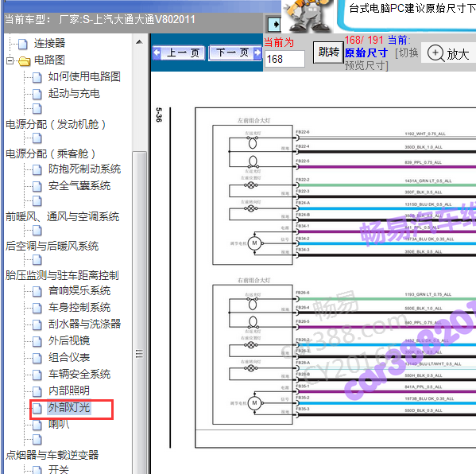Viewport: 476px width, 474px height.
Task: Select 刮水器与洗涤器 in tree
Action: click(84, 324)
